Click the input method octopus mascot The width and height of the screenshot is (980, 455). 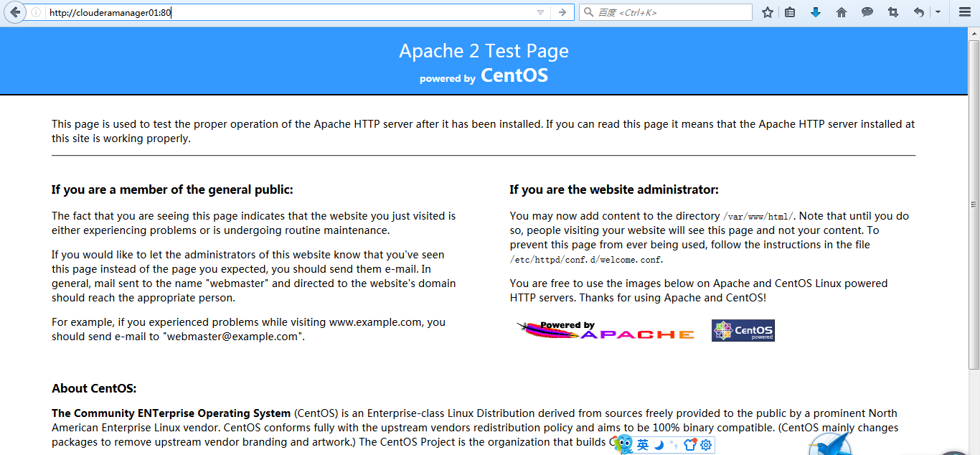[623, 445]
